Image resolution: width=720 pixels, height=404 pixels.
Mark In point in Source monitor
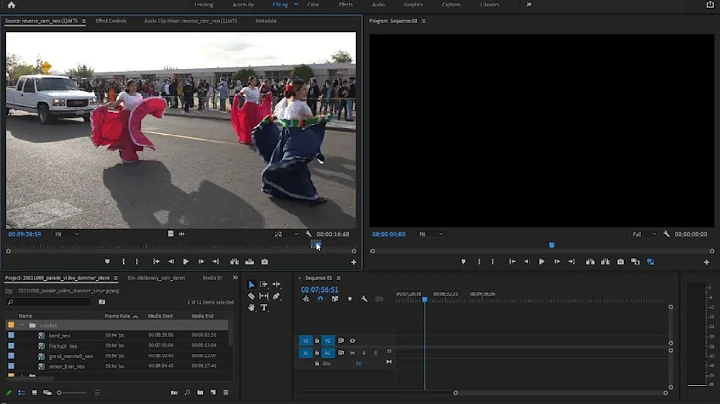tap(123, 262)
